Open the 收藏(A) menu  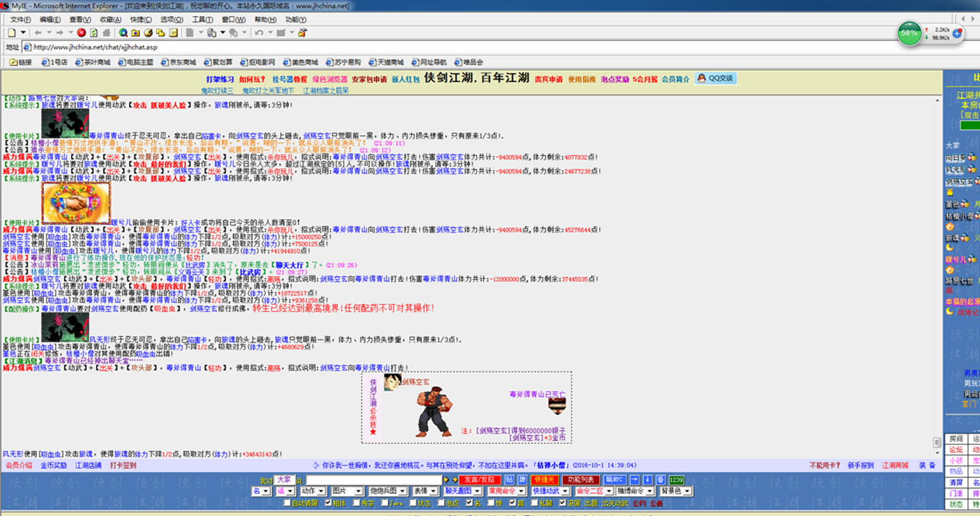111,20
